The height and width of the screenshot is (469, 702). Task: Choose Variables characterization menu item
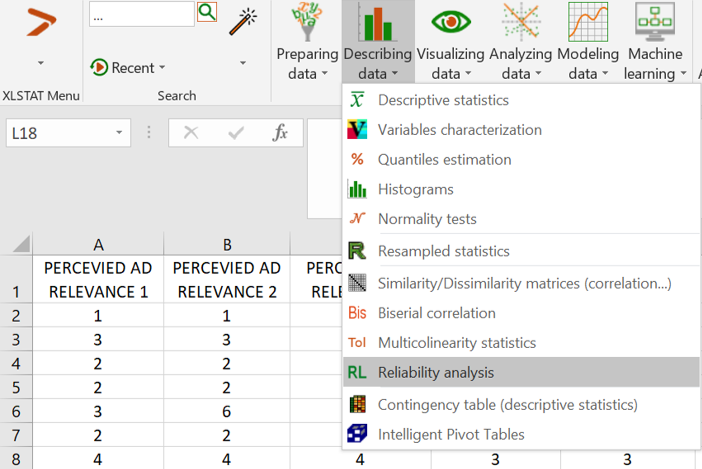521,129
